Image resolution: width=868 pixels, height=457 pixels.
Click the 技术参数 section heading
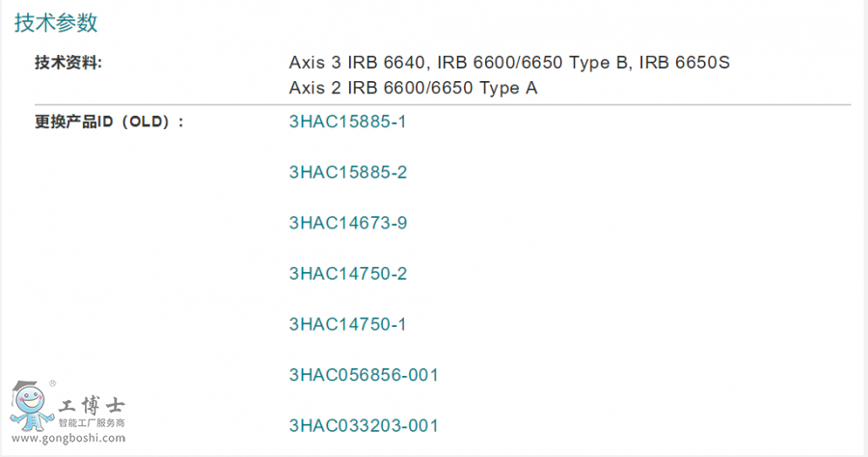click(x=56, y=23)
